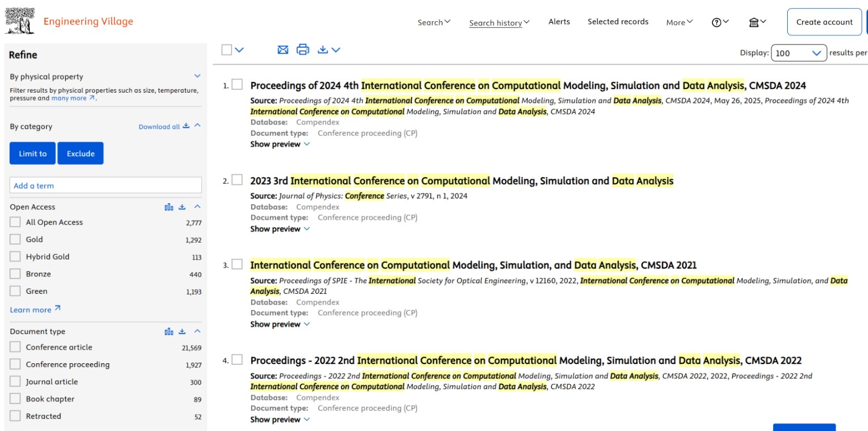Click the Engineering Village site name

coord(88,21)
